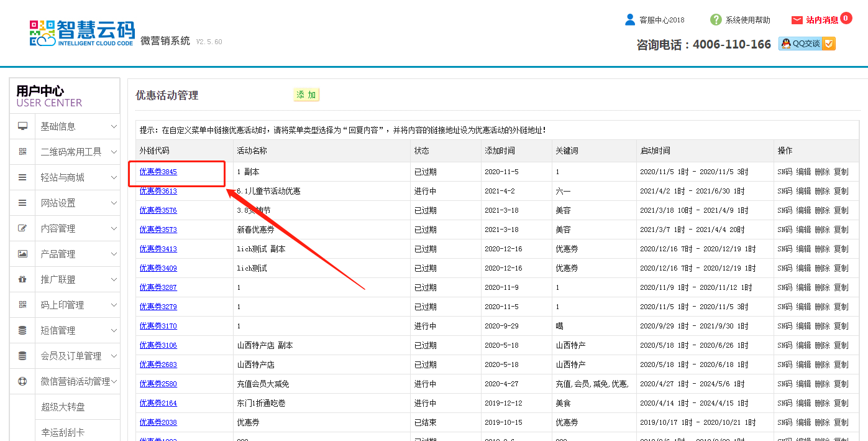Click the lifebuoy icon beside 微信营销活动管理
Screen dimensions: 868x441
pyautogui.click(x=23, y=381)
